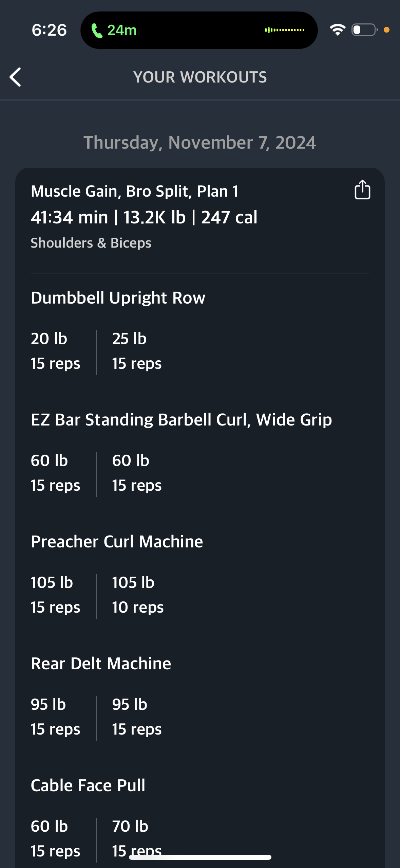Viewport: 400px width, 868px height.
Task: Tap the YOUR WORKOUTS header title
Action: (x=200, y=77)
